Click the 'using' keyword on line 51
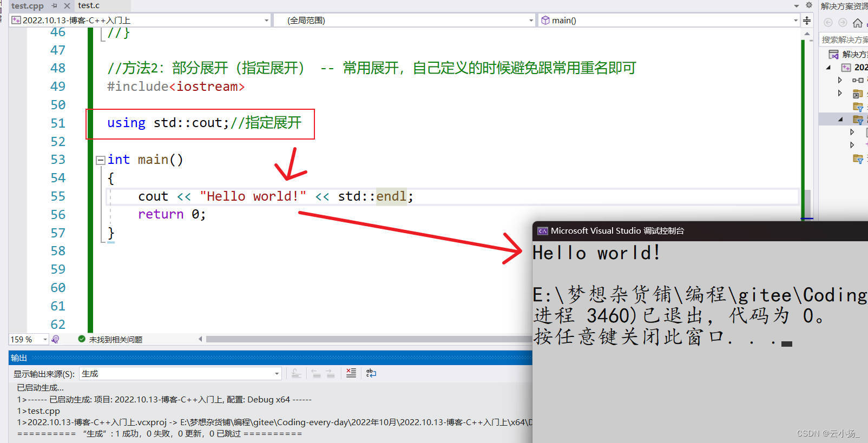 pos(126,123)
